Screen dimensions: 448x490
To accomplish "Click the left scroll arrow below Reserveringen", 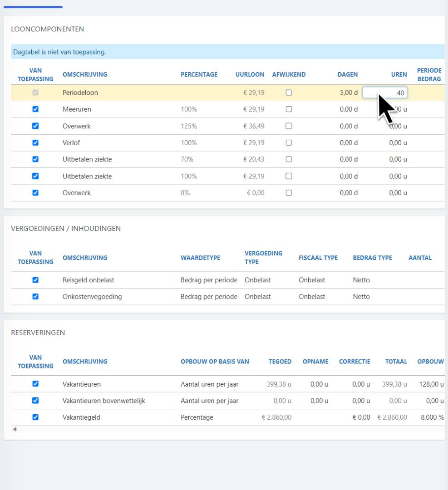I will pos(14,429).
